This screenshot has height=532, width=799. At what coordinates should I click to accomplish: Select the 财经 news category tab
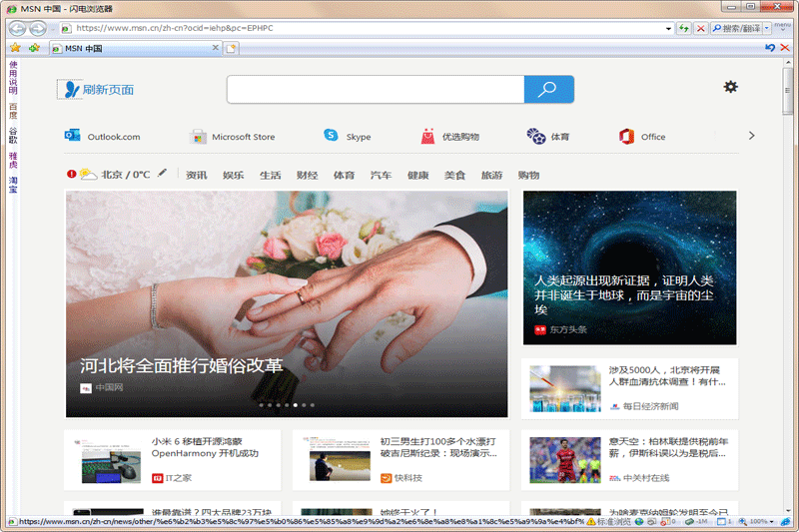coord(307,175)
